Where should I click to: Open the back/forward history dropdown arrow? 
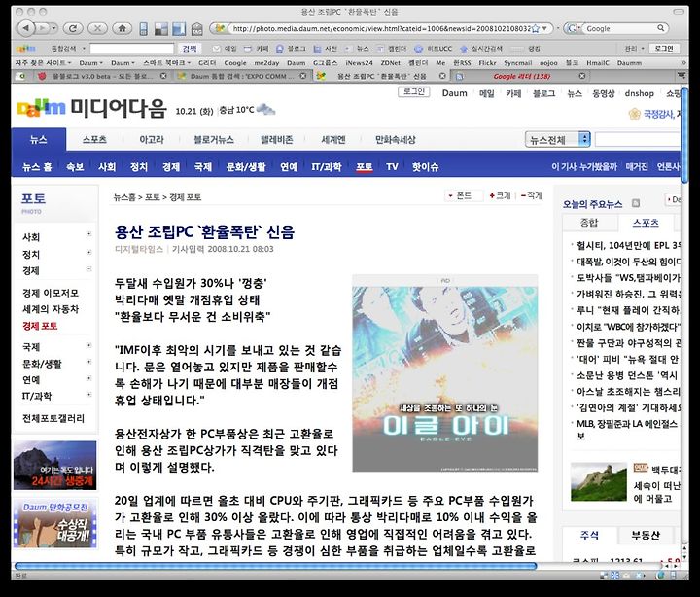click(x=53, y=28)
